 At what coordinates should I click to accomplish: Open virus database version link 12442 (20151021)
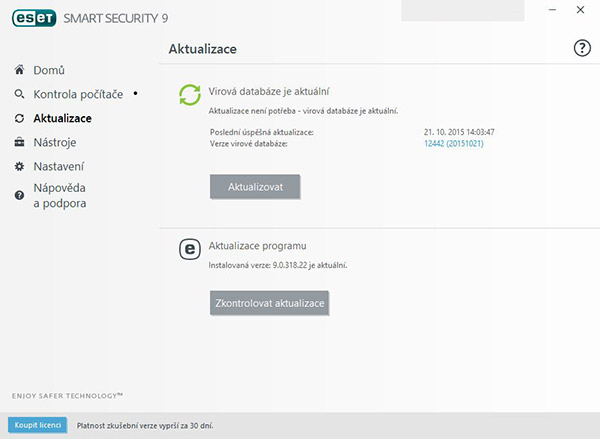pos(454,144)
